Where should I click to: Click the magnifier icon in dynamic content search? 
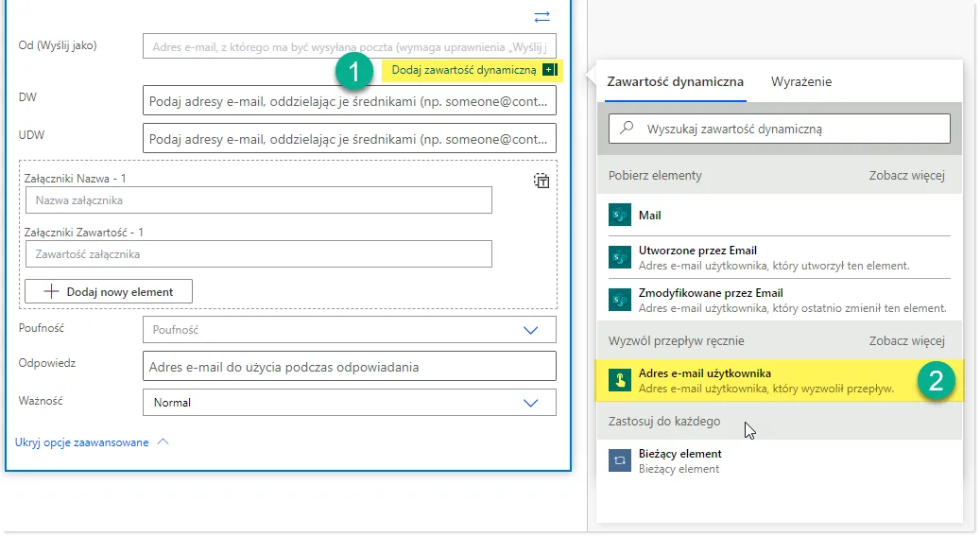[627, 129]
